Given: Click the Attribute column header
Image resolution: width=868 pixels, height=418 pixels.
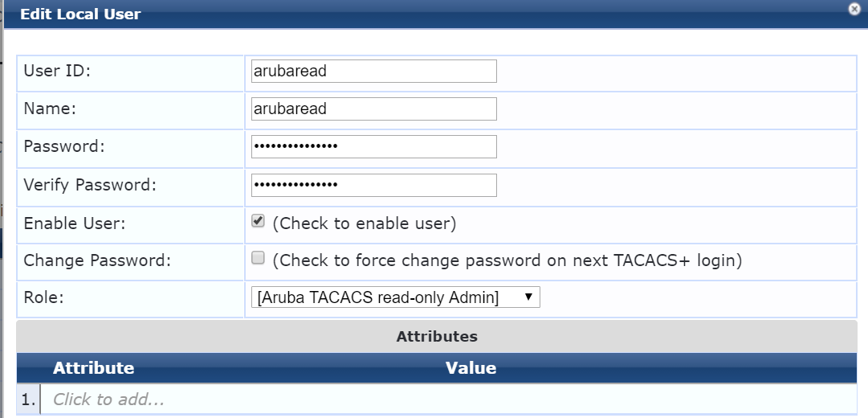Looking at the screenshot, I should (93, 368).
